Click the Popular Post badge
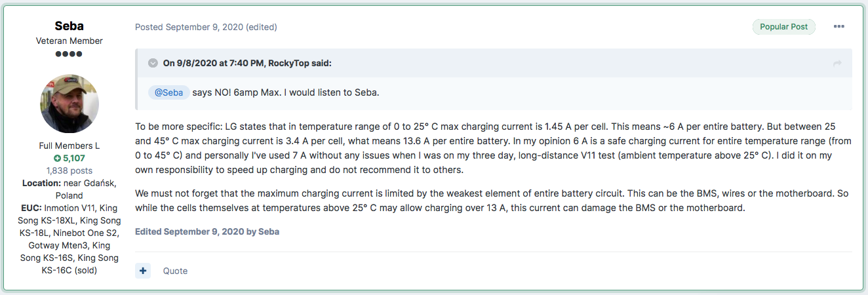This screenshot has width=868, height=295. (x=784, y=27)
